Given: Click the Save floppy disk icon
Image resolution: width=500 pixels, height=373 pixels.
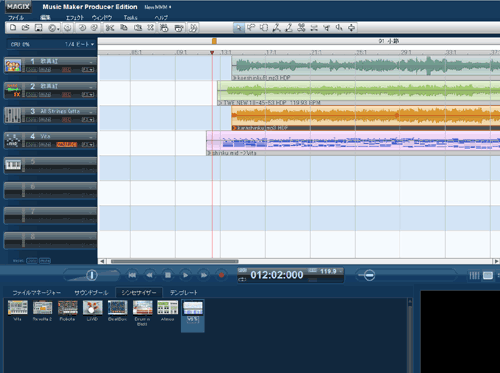Looking at the screenshot, I should coord(39,28).
